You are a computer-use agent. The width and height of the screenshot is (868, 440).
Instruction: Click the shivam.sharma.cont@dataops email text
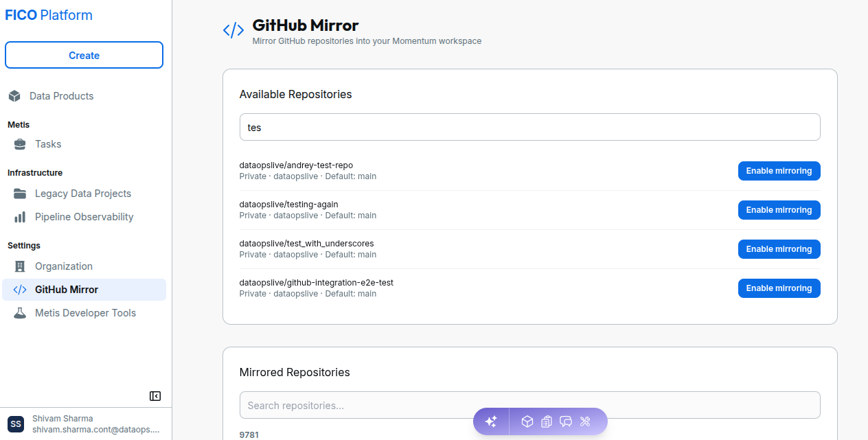click(x=95, y=430)
